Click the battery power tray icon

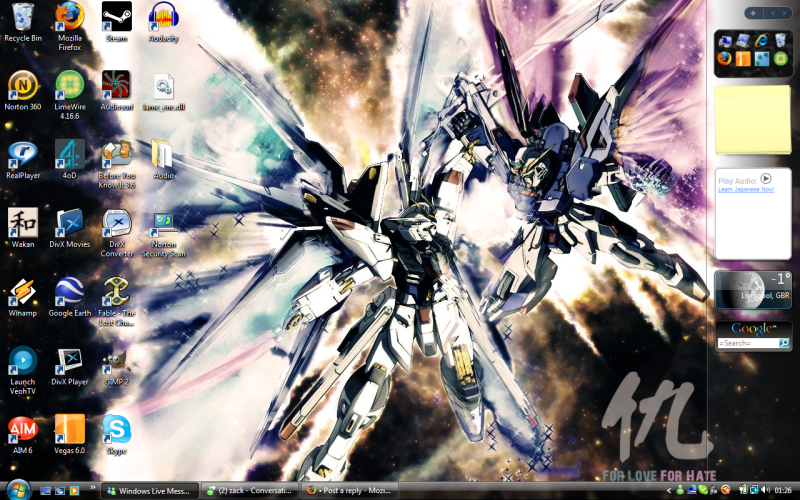click(x=743, y=490)
